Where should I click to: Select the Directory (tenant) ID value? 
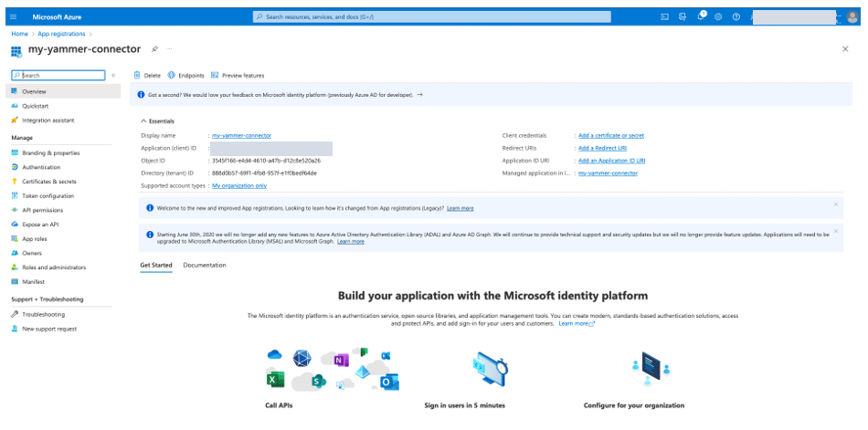(x=264, y=173)
